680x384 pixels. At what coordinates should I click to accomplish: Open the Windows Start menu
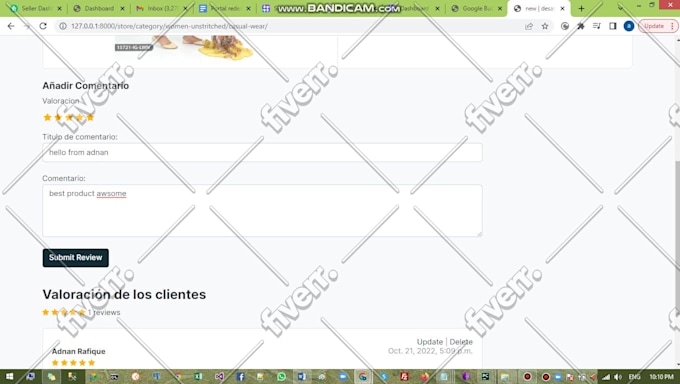[x=9, y=377]
